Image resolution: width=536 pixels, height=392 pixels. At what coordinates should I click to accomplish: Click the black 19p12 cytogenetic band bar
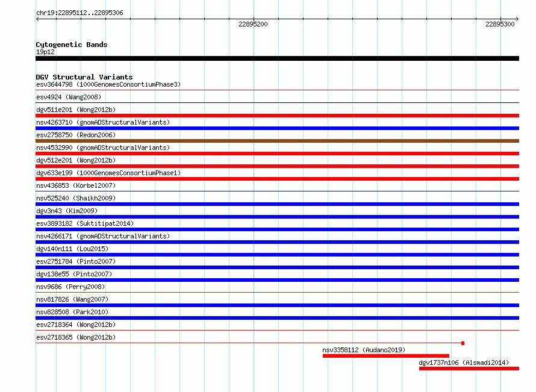(x=277, y=58)
